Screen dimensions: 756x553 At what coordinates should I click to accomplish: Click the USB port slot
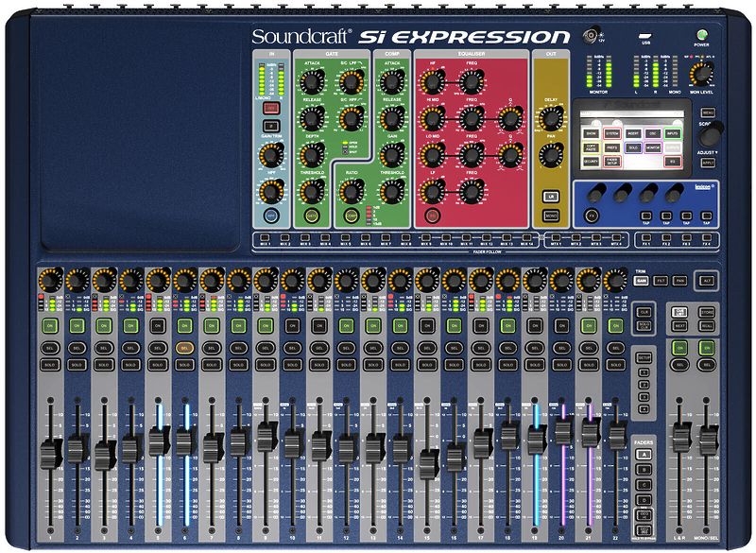click(x=645, y=36)
